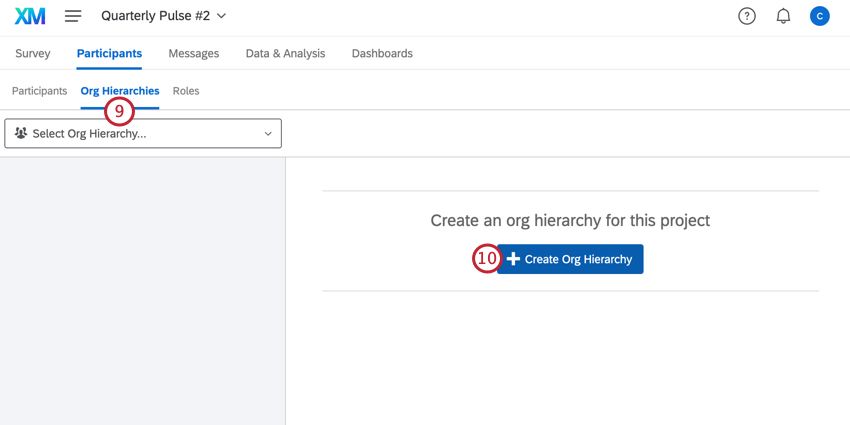The image size is (850, 425).
Task: Open the Data & Analysis tab
Action: click(x=285, y=53)
